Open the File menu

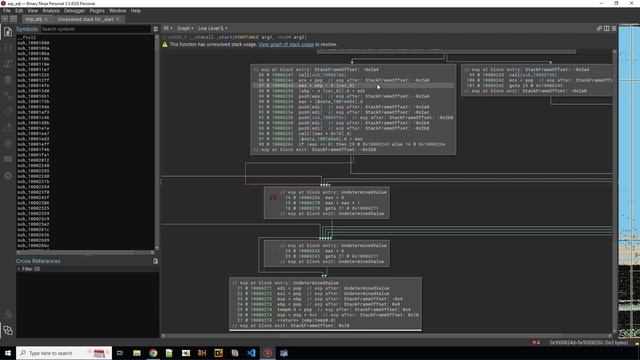(x=7, y=11)
